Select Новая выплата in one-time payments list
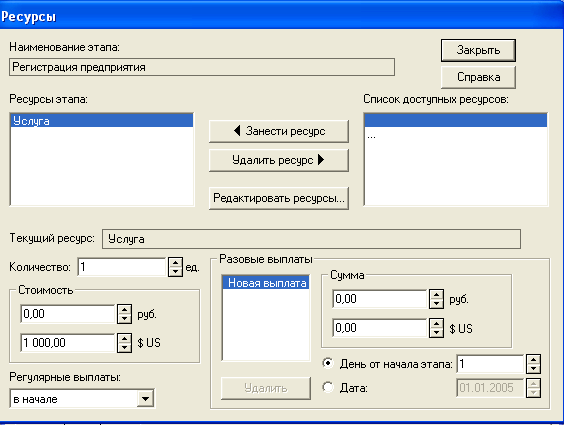564x425 pixels. [x=266, y=283]
